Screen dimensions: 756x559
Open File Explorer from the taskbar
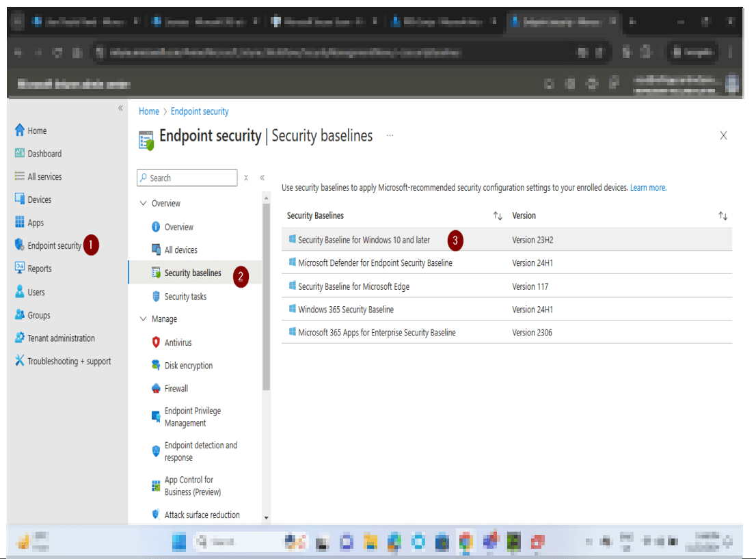tap(370, 542)
